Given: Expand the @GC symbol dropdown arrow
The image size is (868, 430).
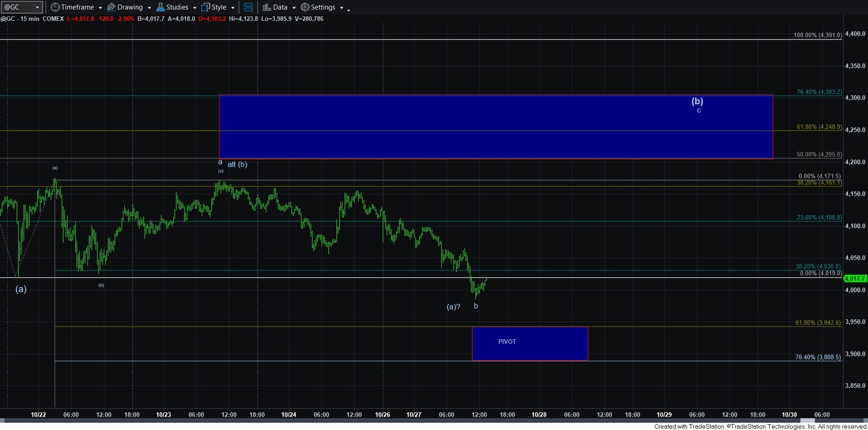Looking at the screenshot, I should (37, 7).
